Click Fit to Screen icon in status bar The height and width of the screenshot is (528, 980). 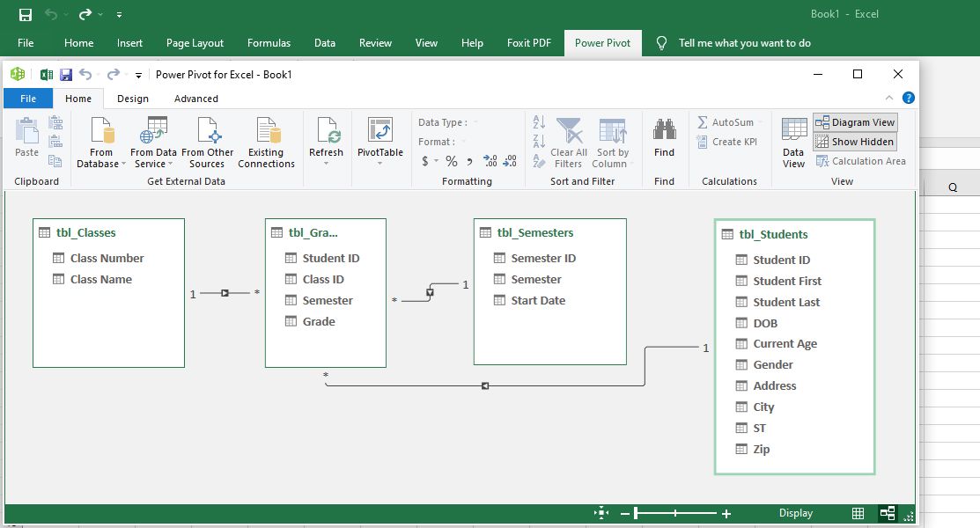[601, 513]
